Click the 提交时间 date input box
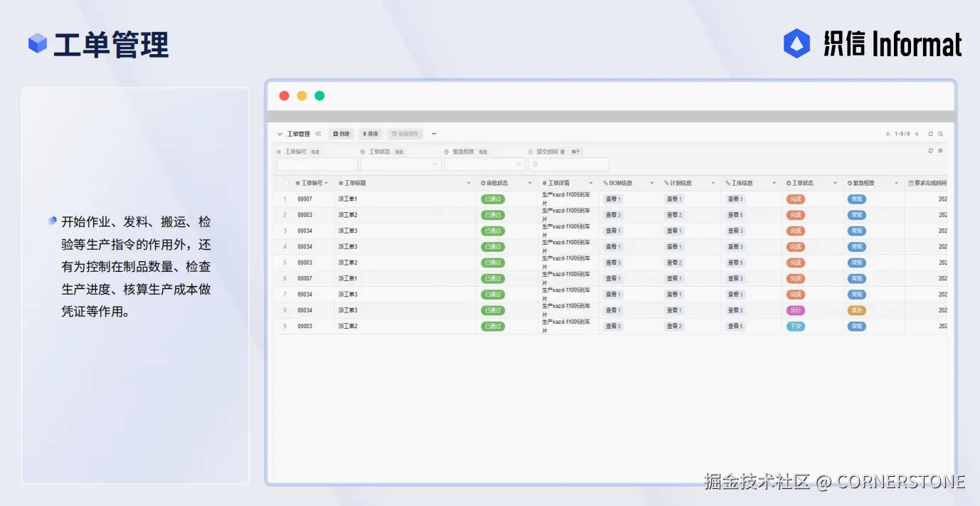 pos(569,164)
